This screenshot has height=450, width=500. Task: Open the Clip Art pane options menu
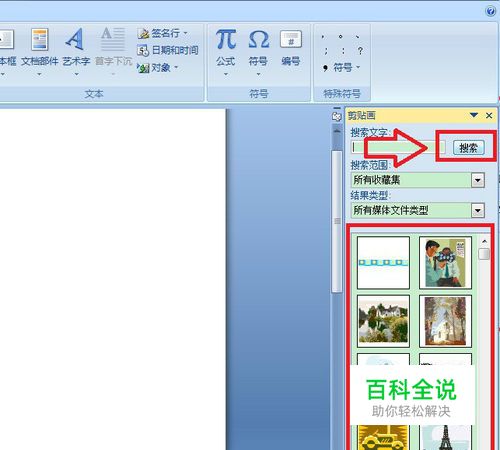coord(474,115)
